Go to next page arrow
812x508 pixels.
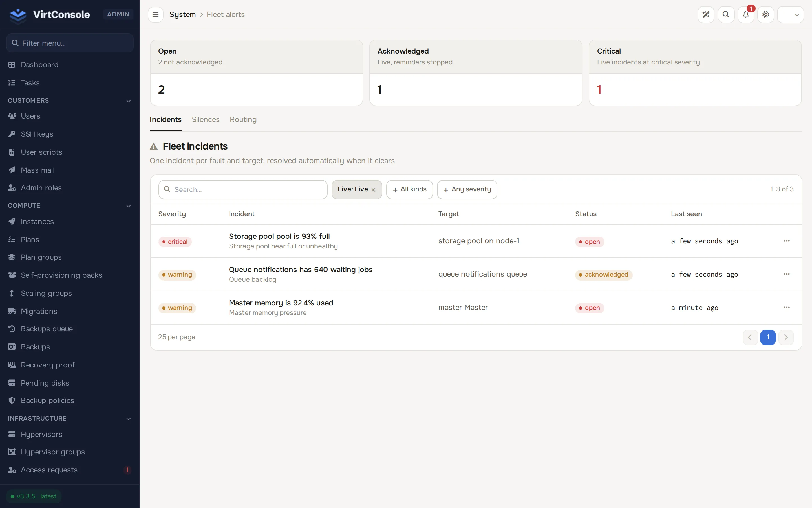786,337
